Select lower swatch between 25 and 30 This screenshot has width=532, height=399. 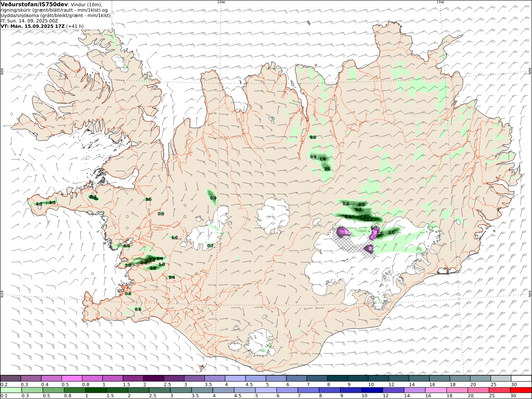(499, 390)
